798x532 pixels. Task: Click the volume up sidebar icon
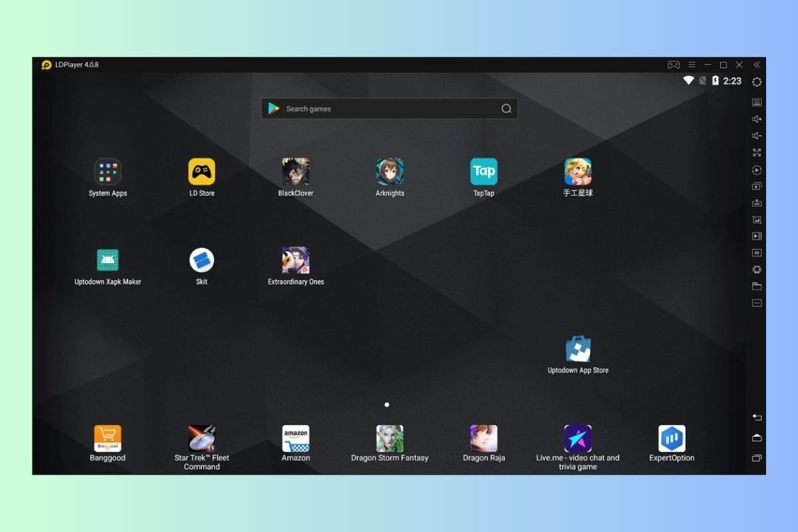pos(757,119)
